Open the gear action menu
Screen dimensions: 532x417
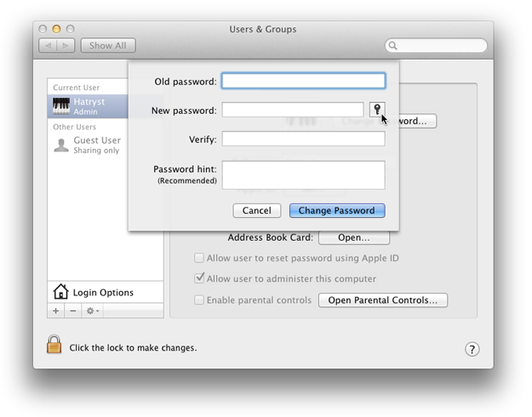coord(92,311)
